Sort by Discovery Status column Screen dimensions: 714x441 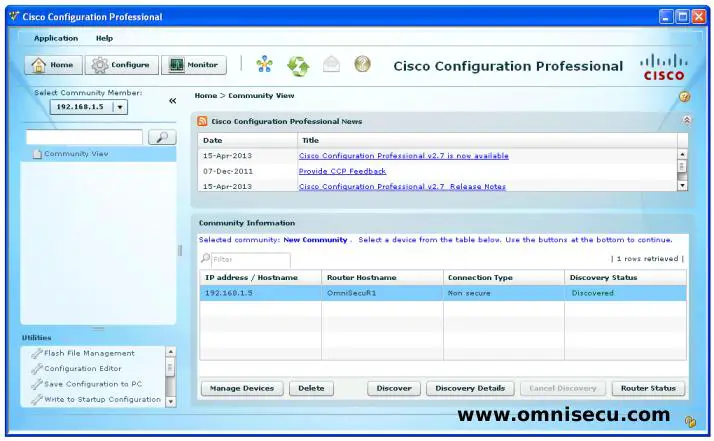[x=625, y=277]
